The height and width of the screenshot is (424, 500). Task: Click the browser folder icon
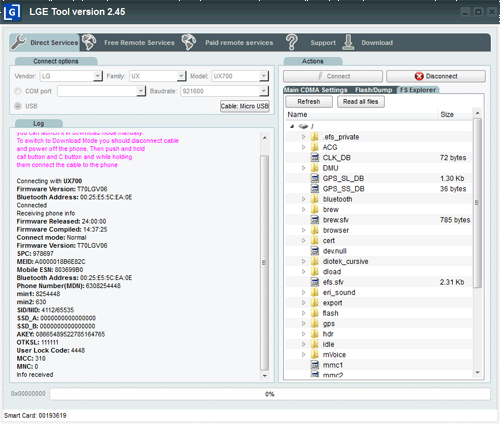(314, 230)
